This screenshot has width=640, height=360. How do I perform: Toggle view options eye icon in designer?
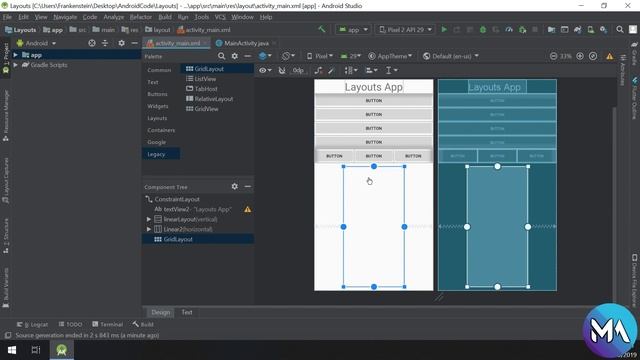click(265, 70)
